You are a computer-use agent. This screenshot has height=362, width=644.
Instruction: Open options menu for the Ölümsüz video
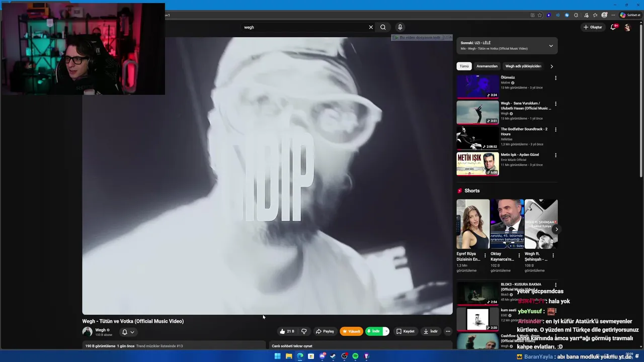pyautogui.click(x=555, y=78)
